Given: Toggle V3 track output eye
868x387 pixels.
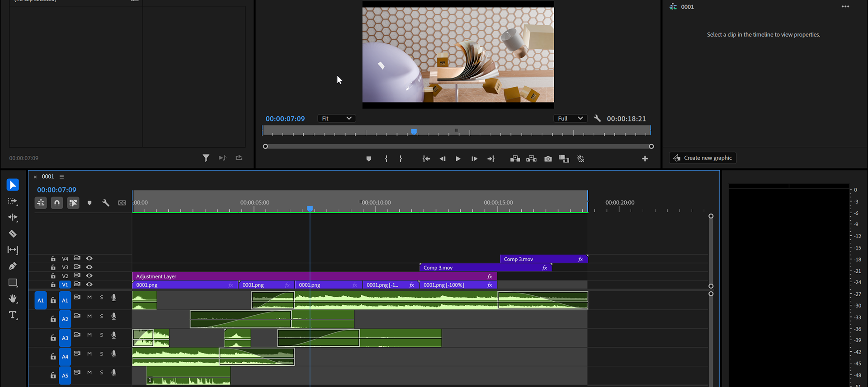Looking at the screenshot, I should (x=90, y=267).
